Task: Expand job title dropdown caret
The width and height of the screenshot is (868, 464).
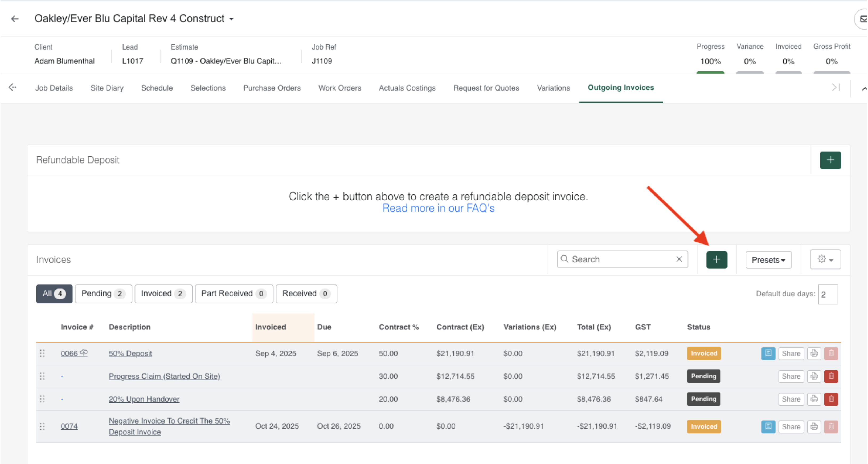Action: tap(231, 19)
